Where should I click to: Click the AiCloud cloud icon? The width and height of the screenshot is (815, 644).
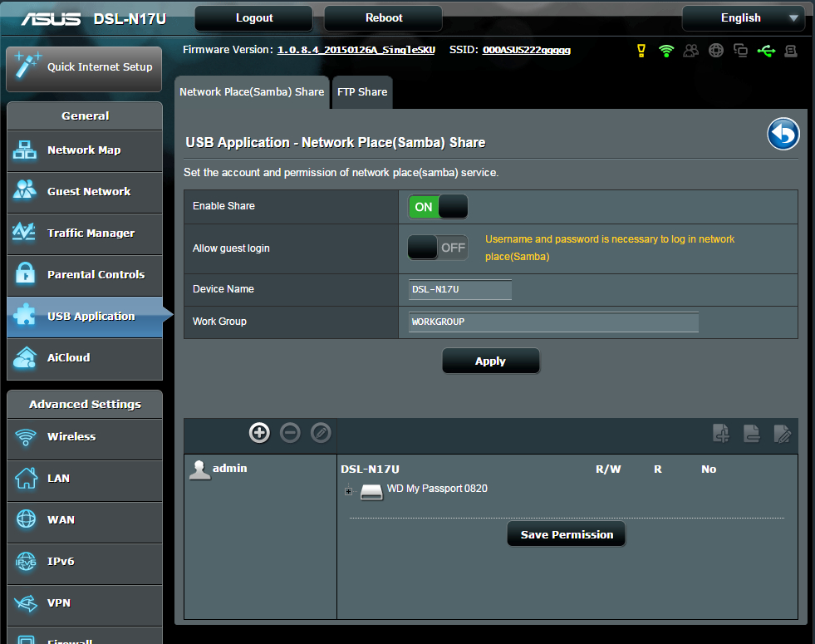24,357
